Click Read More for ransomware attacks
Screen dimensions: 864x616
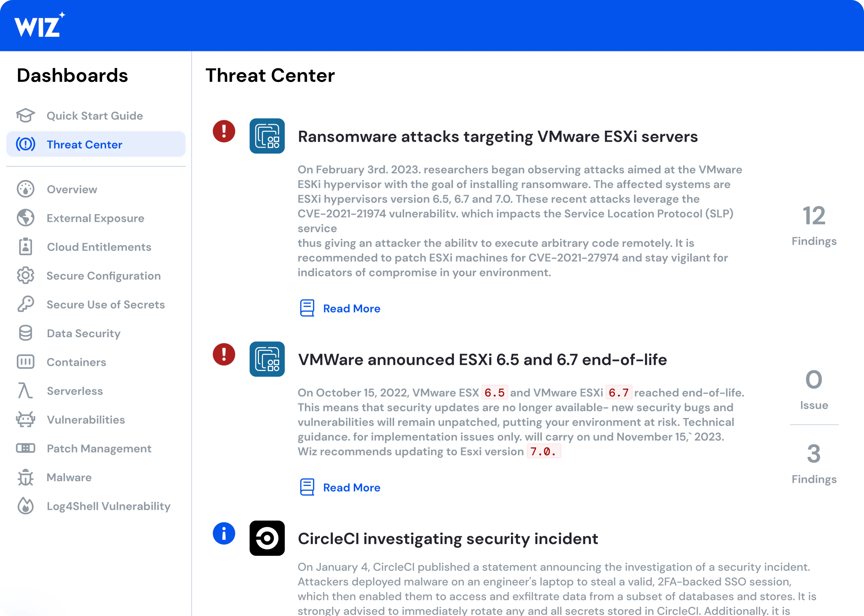(x=351, y=308)
